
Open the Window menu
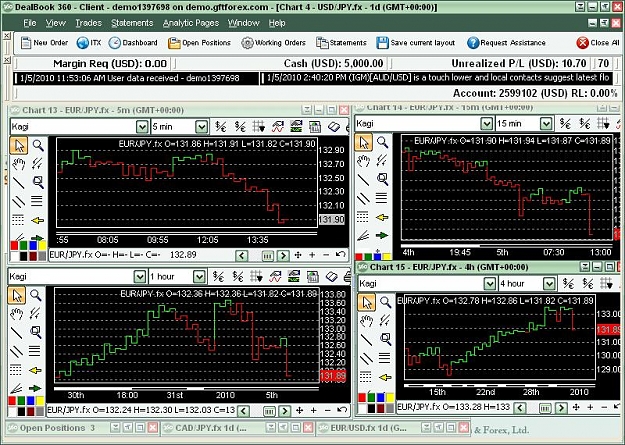pos(244,24)
